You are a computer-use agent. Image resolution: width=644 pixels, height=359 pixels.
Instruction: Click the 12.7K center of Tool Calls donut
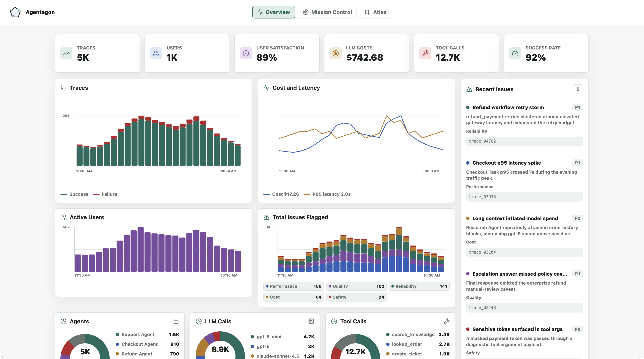click(355, 352)
